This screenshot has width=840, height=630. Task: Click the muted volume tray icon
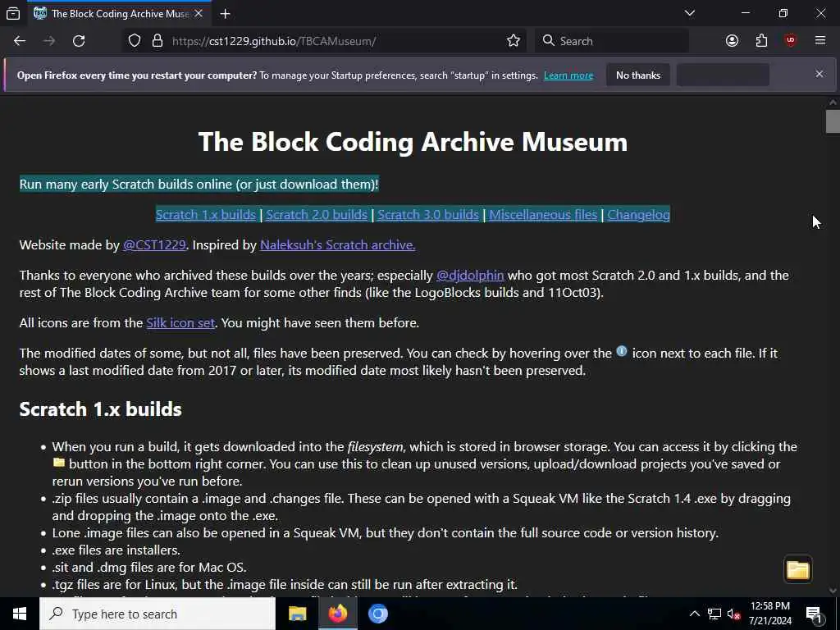coord(733,614)
